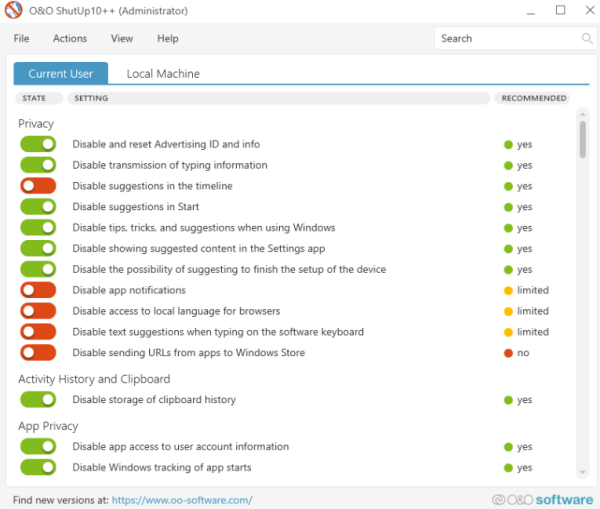This screenshot has height=509, width=600.
Task: Toggle app access to user account switch
Action: 38,446
